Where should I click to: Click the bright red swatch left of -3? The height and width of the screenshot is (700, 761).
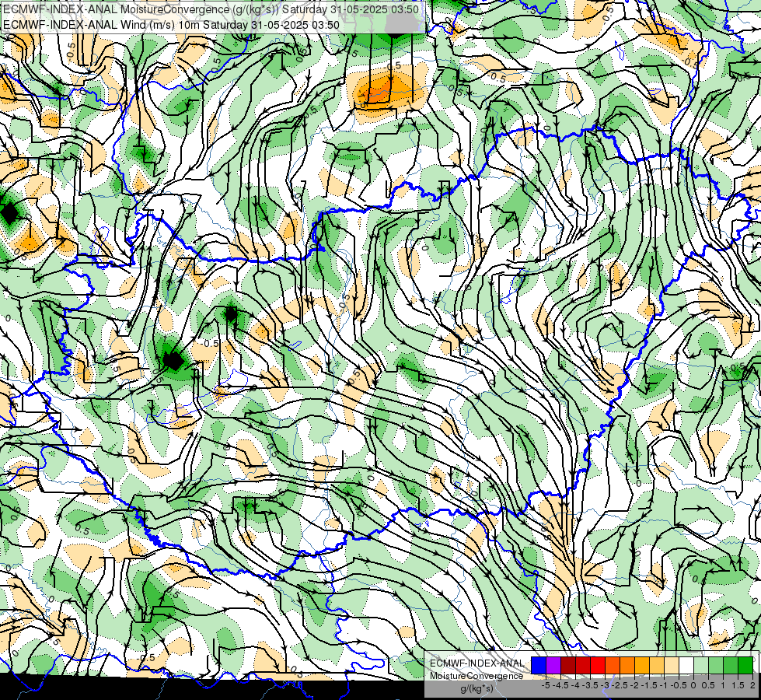pos(598,665)
